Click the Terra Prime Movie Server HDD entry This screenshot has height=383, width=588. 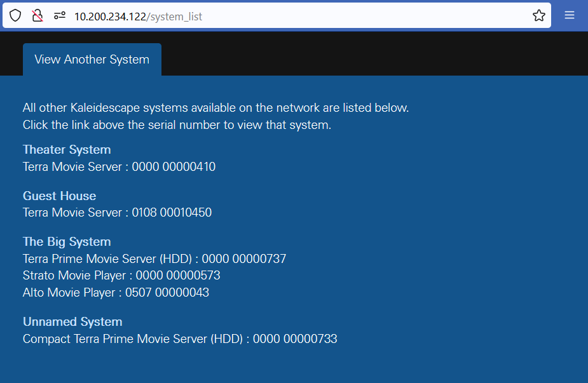[154, 259]
